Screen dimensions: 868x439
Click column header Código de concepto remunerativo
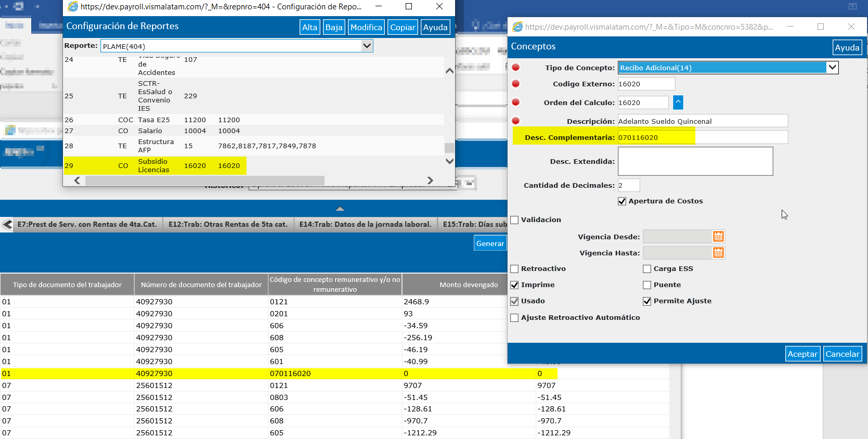(335, 285)
